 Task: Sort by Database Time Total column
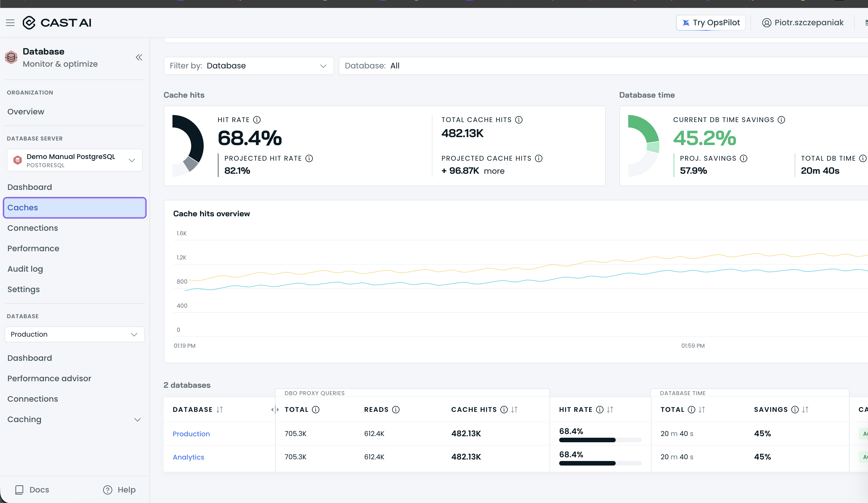(702, 409)
